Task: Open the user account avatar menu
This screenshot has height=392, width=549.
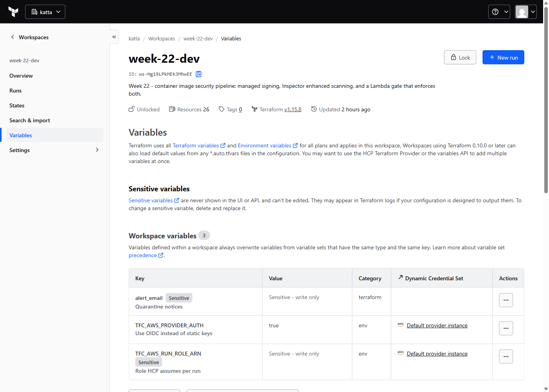Action: tap(526, 12)
